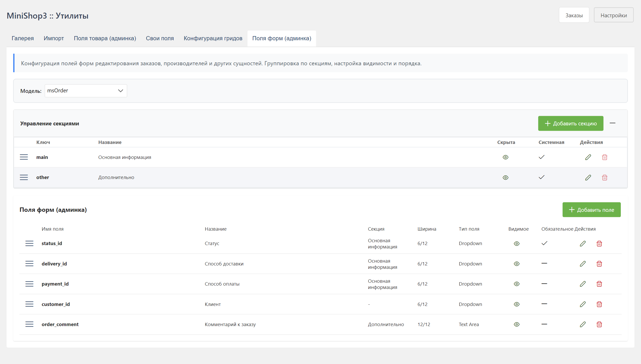Open the Конфигурация гридов tab
This screenshot has width=641, height=364.
(x=213, y=38)
